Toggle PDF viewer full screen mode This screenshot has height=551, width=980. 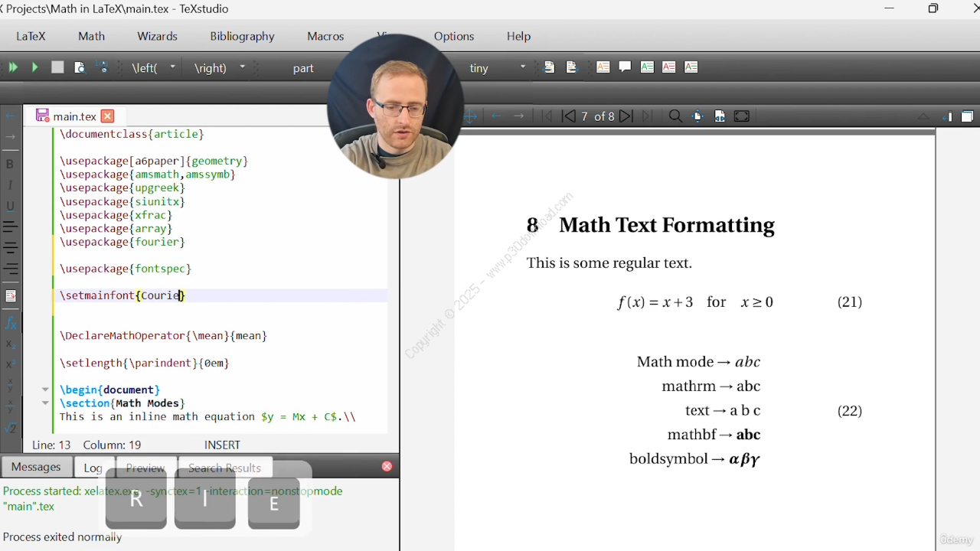[741, 116]
